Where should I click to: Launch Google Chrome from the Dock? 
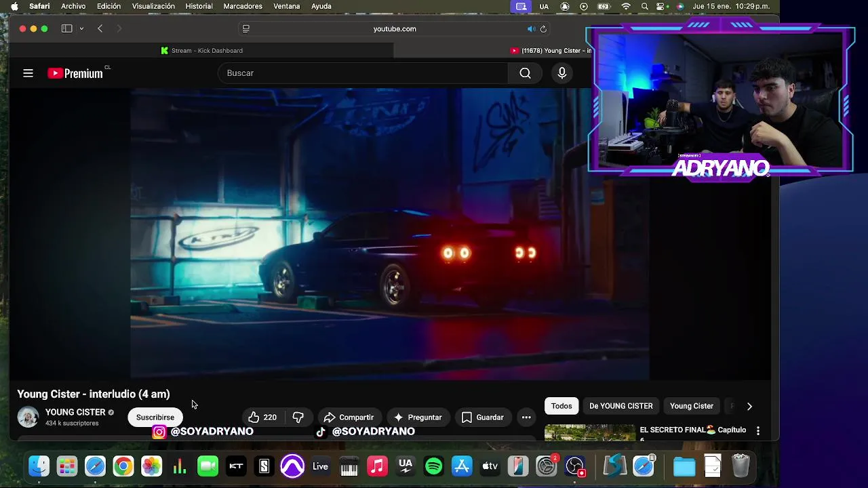click(x=123, y=466)
